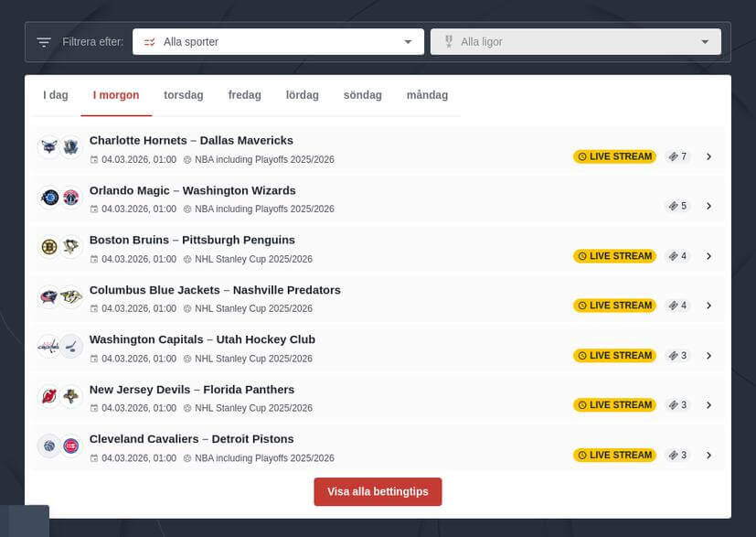Click the trophy icon in Alla ligor field

[449, 41]
